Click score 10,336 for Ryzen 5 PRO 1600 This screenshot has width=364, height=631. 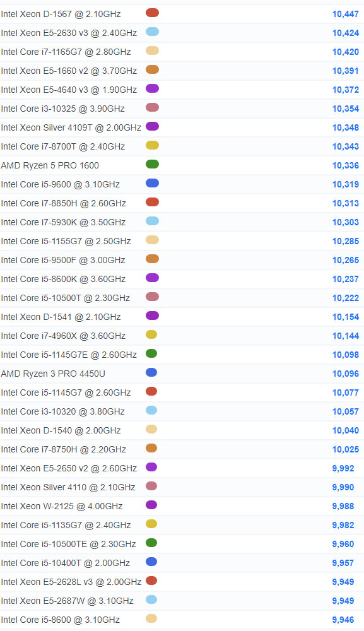tap(346, 165)
